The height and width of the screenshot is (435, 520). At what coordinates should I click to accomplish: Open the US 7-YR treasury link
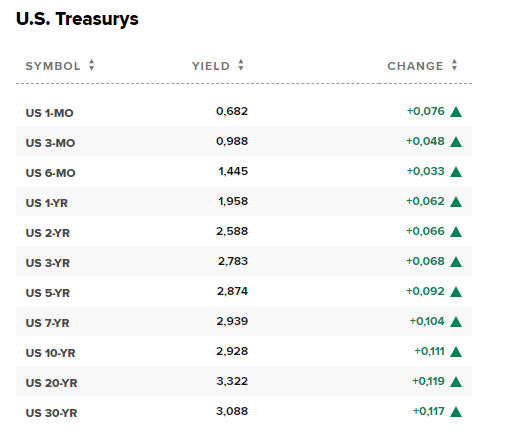point(48,323)
